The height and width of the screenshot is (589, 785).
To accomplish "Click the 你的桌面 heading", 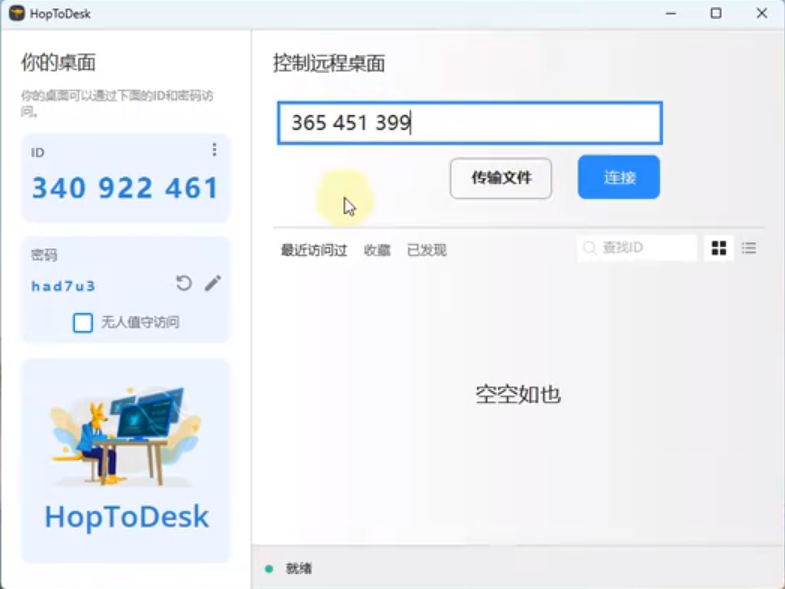I will 58,63.
